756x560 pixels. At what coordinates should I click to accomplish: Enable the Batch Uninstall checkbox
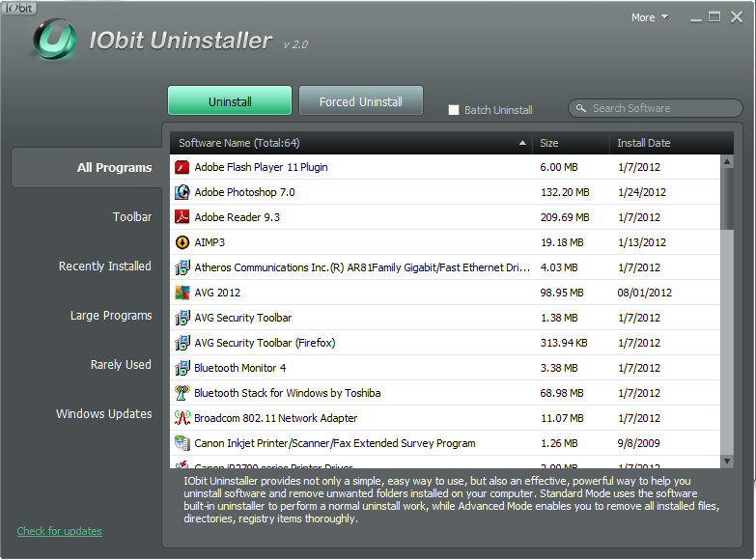[x=453, y=110]
